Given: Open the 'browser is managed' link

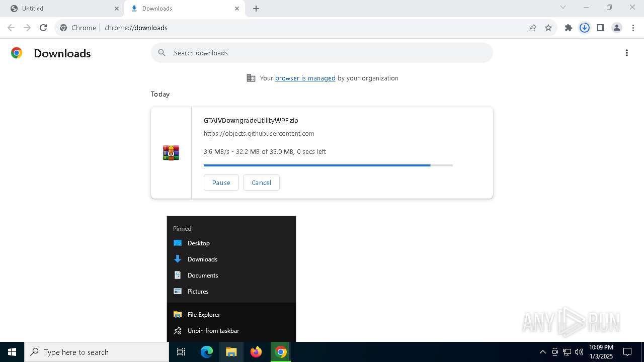Looking at the screenshot, I should pos(305,78).
